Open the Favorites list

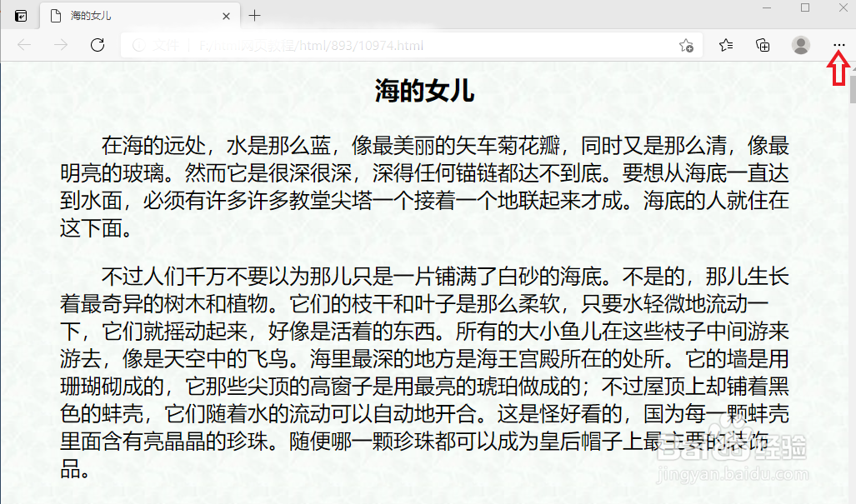point(725,45)
